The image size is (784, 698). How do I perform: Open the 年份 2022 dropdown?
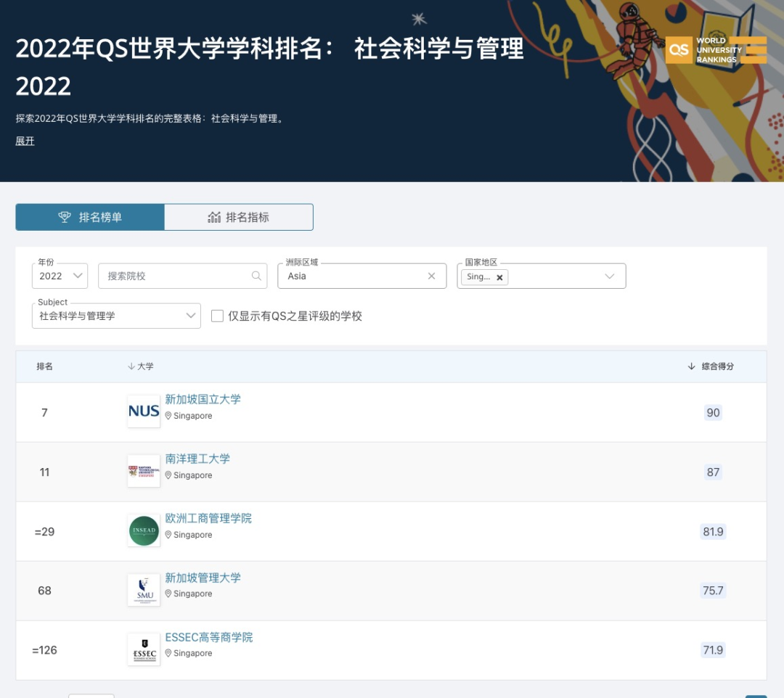60,276
